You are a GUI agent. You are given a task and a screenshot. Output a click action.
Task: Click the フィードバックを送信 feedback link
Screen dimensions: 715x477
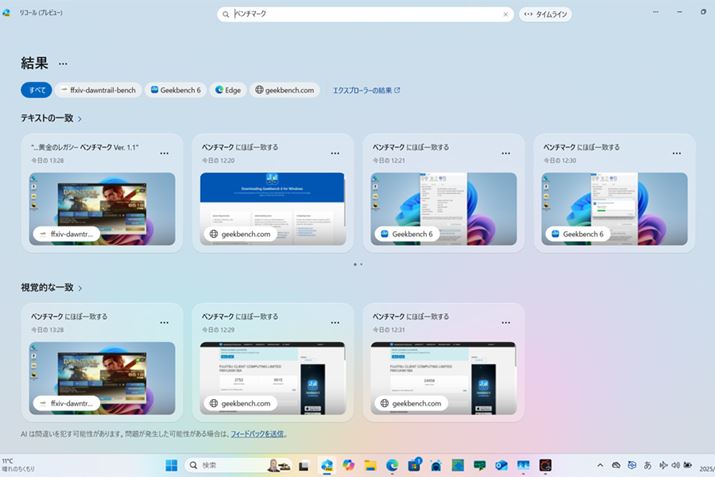(257, 434)
